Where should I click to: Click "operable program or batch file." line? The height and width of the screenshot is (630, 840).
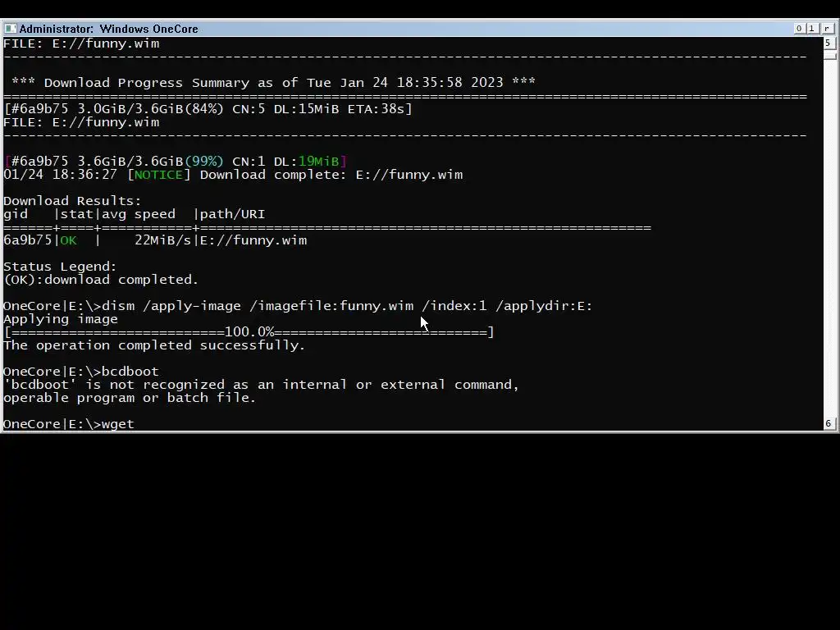130,398
